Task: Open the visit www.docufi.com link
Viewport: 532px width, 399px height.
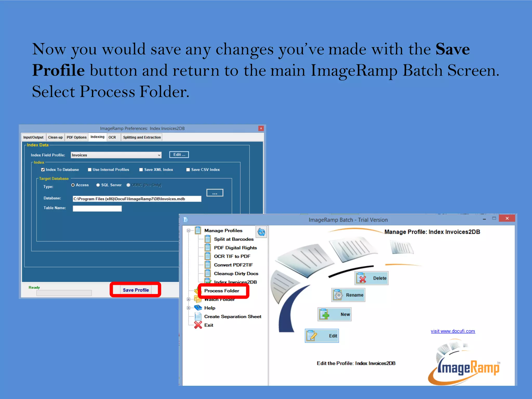Action: pyautogui.click(x=453, y=331)
